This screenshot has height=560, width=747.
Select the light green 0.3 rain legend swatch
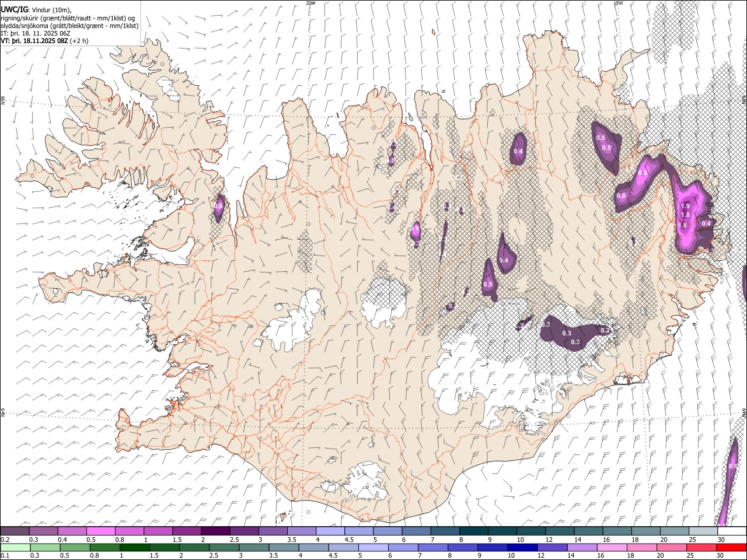(44, 547)
